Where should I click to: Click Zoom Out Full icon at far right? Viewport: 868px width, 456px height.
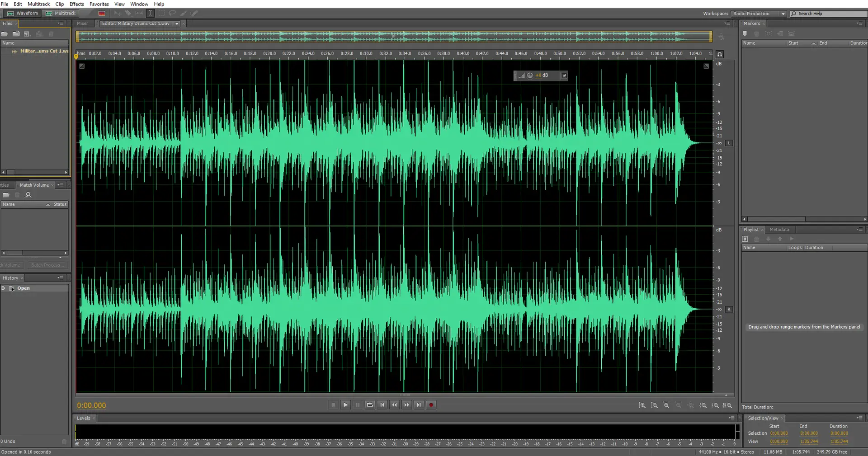coord(727,405)
